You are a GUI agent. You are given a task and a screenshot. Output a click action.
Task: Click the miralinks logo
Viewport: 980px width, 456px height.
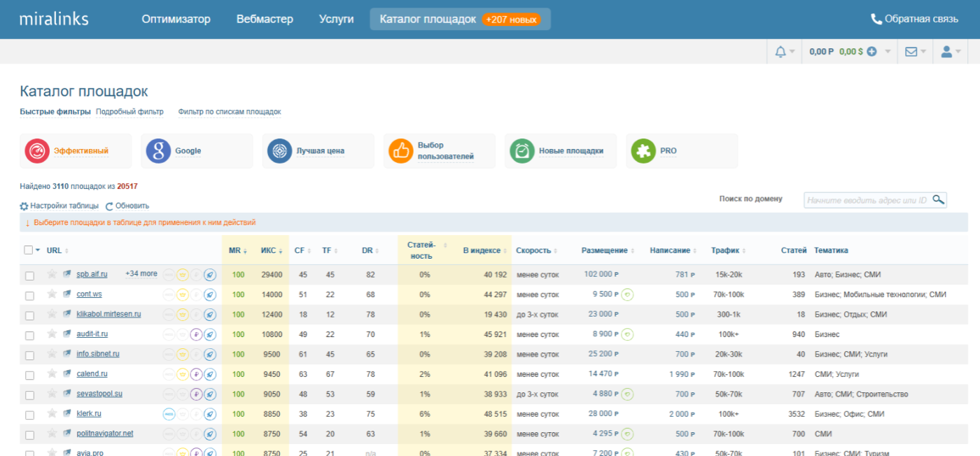(54, 18)
